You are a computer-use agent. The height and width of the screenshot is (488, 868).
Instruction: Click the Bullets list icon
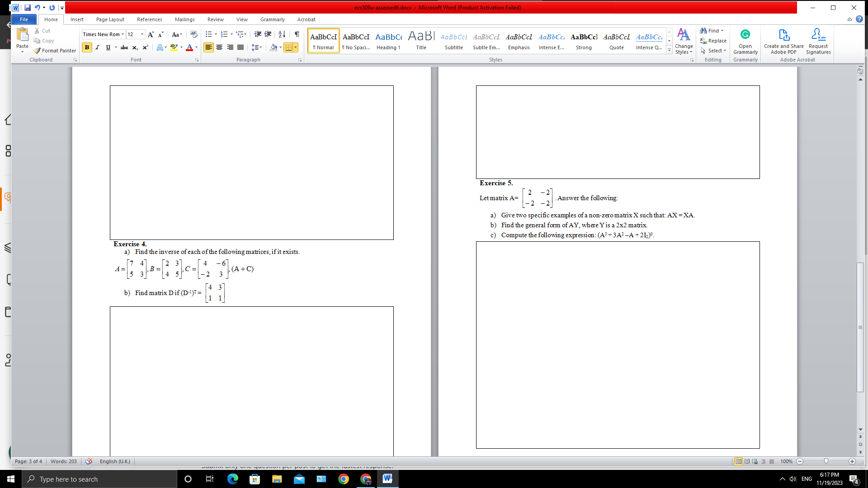tap(208, 34)
